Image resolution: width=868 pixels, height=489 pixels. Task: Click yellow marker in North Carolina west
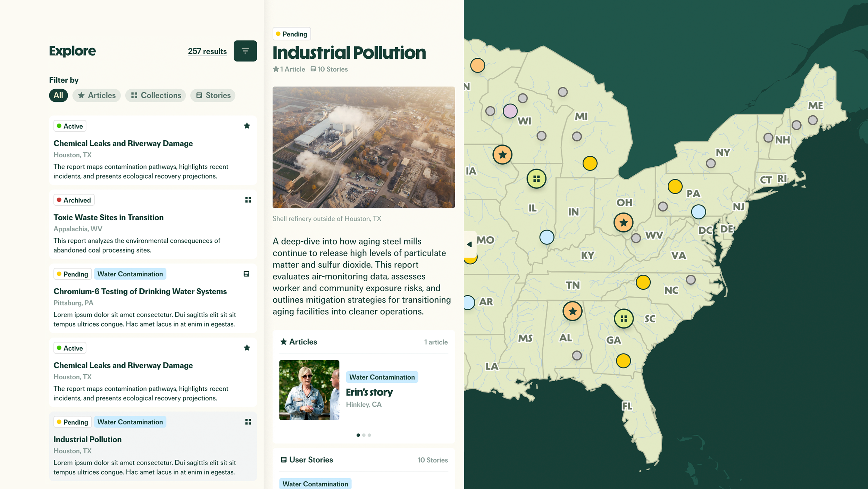[643, 282]
